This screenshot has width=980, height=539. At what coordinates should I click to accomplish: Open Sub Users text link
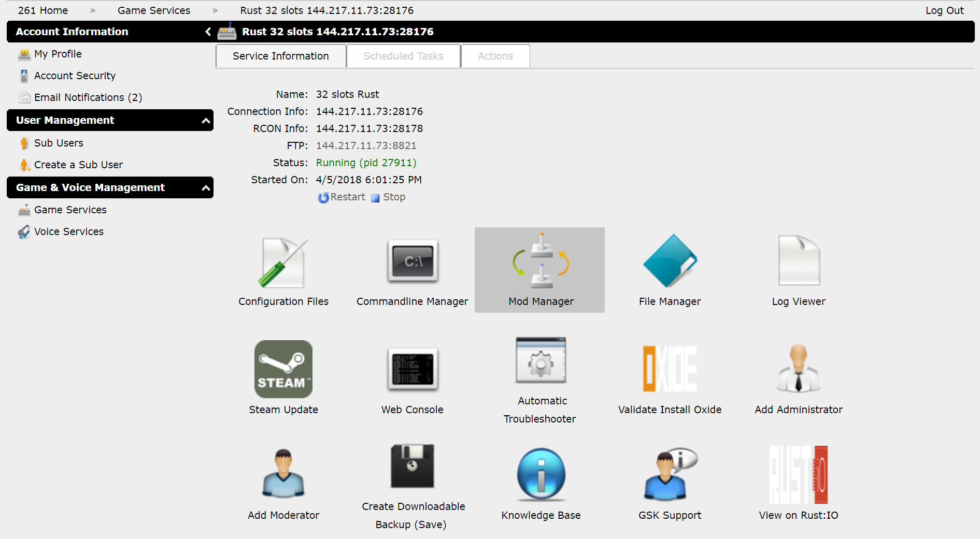pos(59,143)
